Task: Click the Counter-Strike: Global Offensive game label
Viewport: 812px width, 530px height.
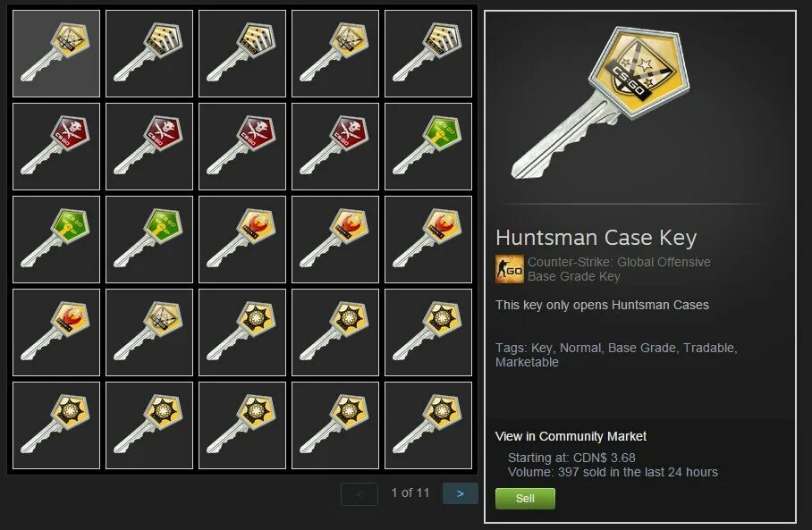Action: point(619,262)
